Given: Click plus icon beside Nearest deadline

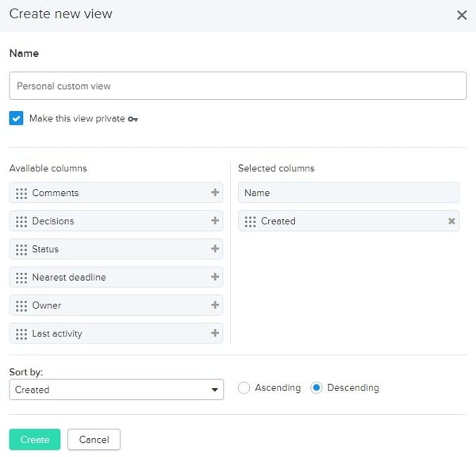Looking at the screenshot, I should (214, 277).
